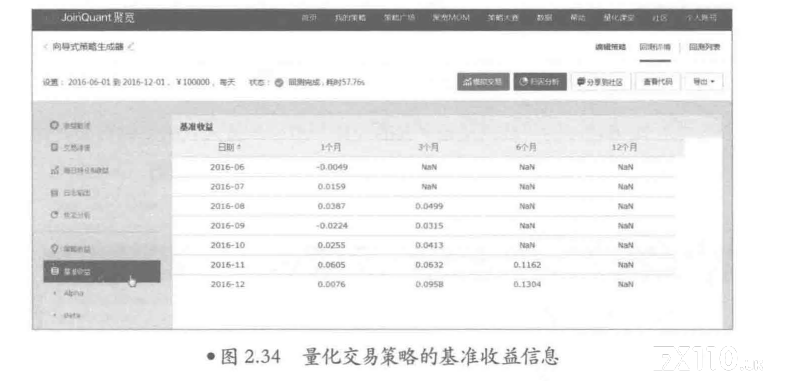
Task: Go back using the arrow before 向导式策略生成器
Action: pos(45,47)
